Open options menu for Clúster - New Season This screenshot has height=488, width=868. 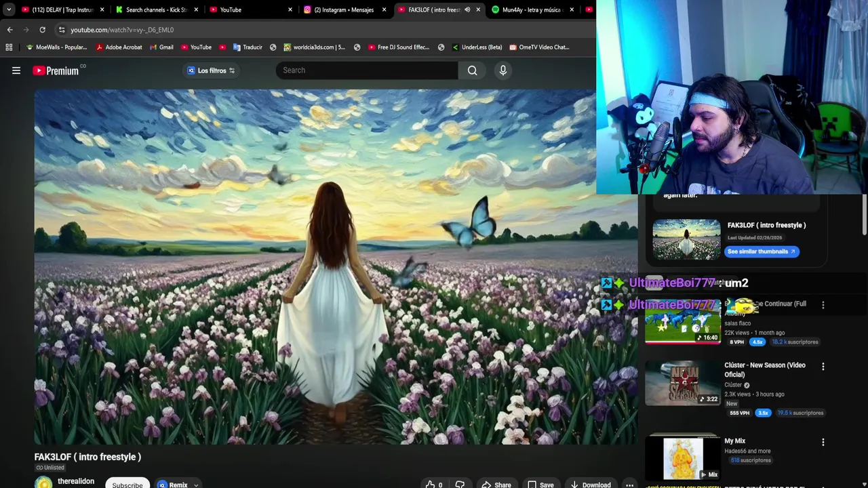point(823,367)
